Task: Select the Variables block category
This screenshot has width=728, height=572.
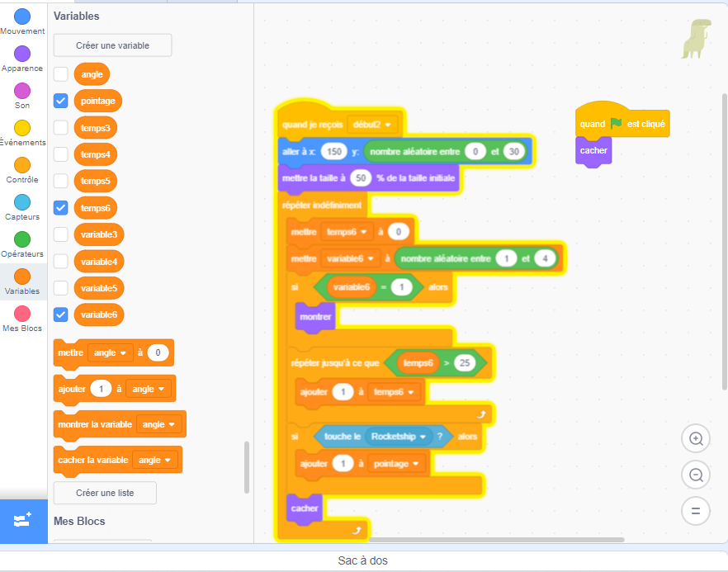Action: point(22,281)
